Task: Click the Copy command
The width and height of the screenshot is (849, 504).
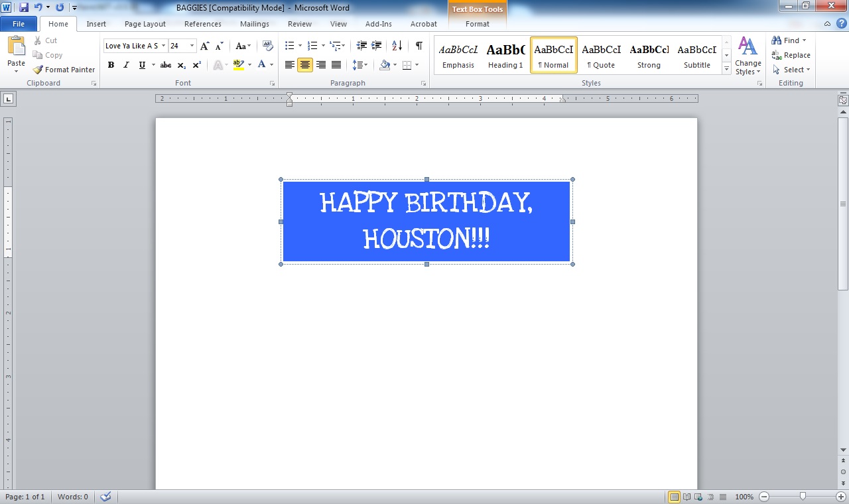Action: pos(48,55)
